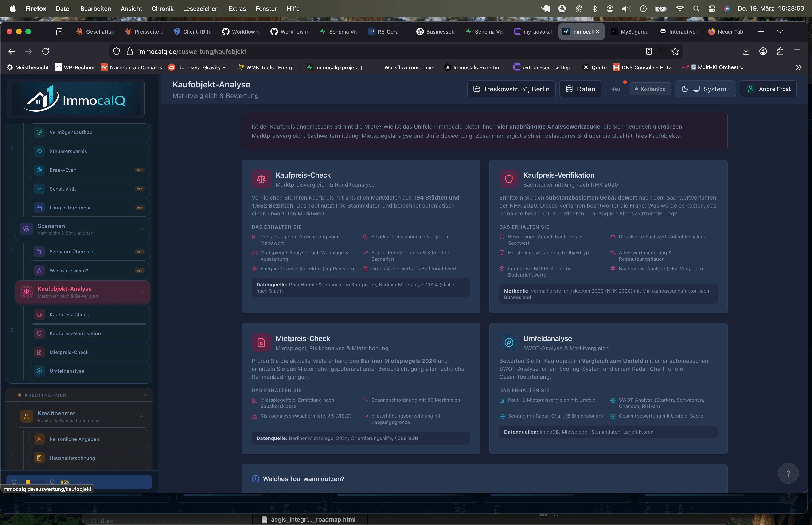Open the Treskowstr. 51, Berlin project button
This screenshot has height=525, width=812.
pyautogui.click(x=511, y=89)
